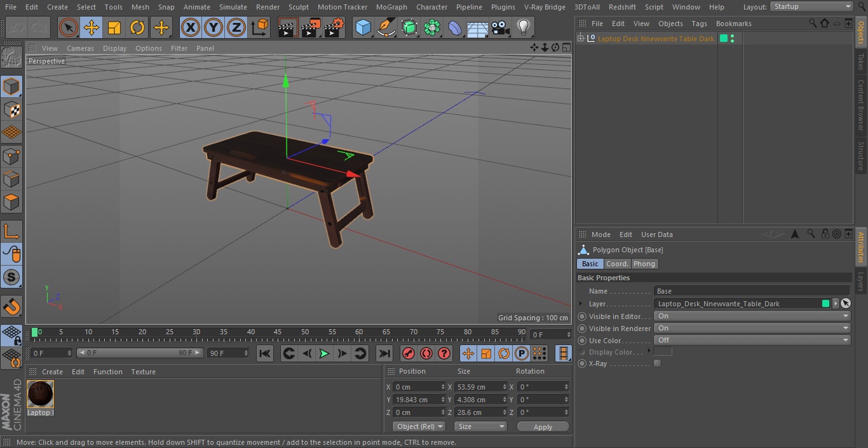Expand the Layer property triangle

tap(580, 304)
